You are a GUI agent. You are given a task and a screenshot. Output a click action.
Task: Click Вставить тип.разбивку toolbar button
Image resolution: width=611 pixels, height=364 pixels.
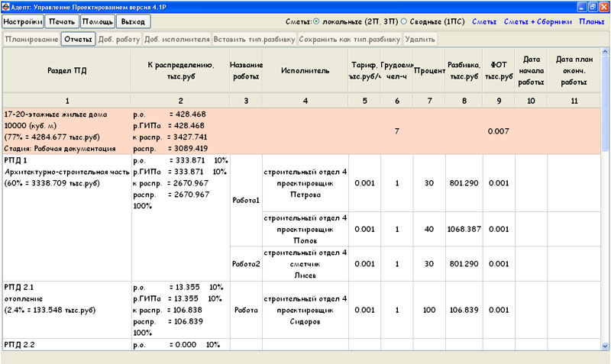254,38
